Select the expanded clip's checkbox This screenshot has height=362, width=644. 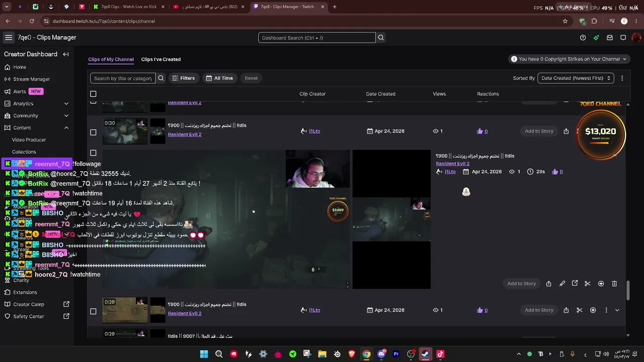pos(93,153)
